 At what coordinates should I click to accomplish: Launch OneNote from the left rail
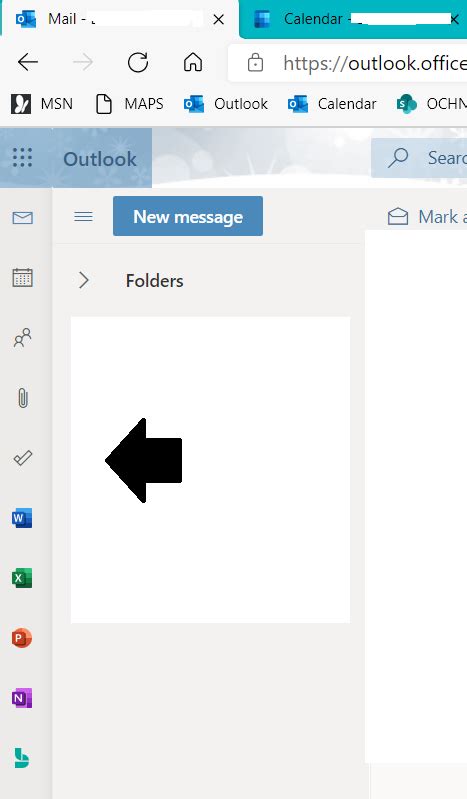tap(22, 698)
